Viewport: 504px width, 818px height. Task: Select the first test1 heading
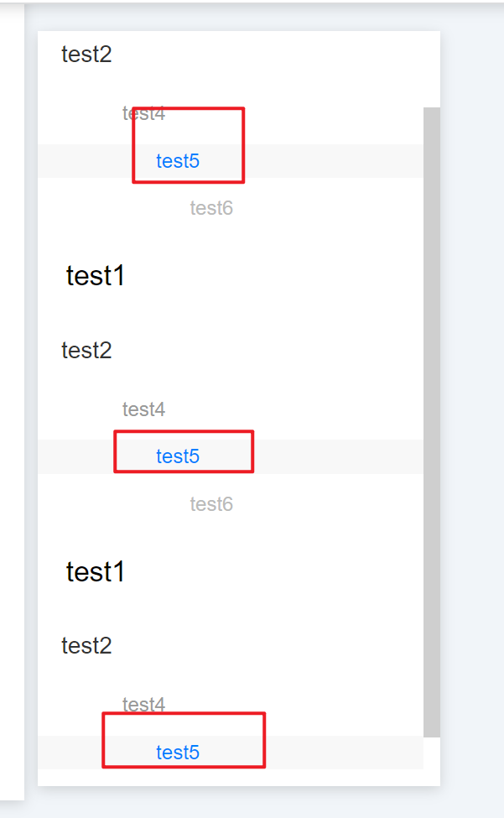pos(95,274)
